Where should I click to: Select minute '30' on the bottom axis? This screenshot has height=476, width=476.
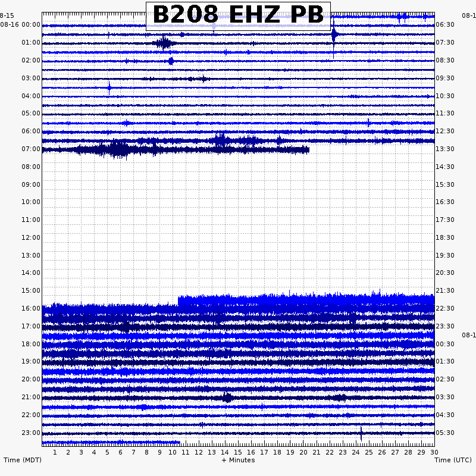[434, 453]
